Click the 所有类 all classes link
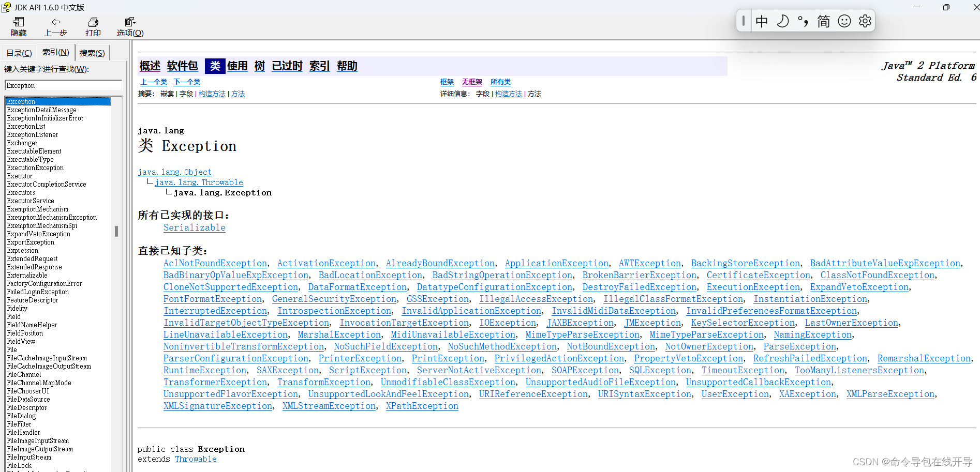Image resolution: width=980 pixels, height=472 pixels. (500, 82)
